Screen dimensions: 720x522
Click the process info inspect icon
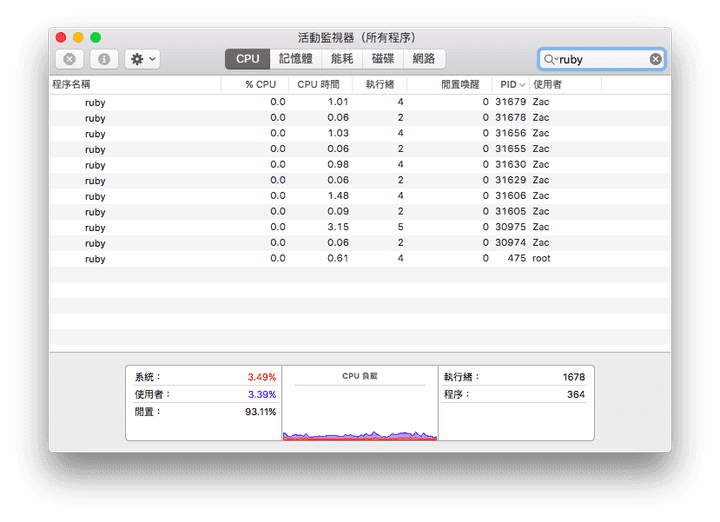tap(104, 59)
